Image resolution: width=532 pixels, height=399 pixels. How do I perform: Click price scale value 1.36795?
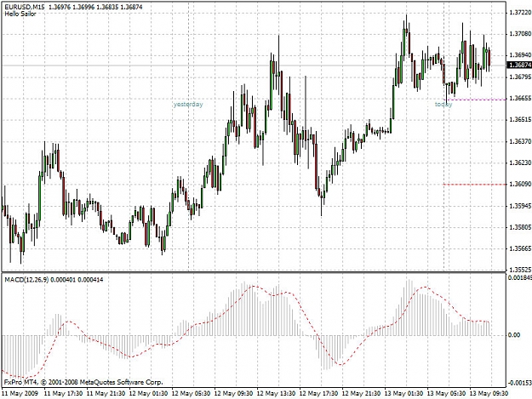point(520,77)
